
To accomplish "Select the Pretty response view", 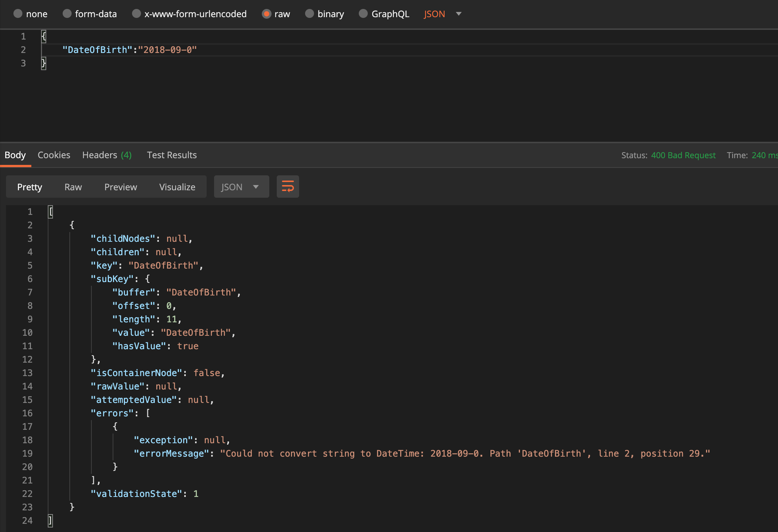I will point(30,187).
